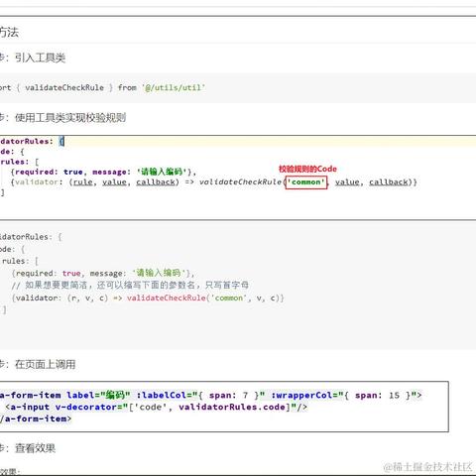Click the red-boxed 'common' code string
The height and width of the screenshot is (476, 476).
click(306, 182)
